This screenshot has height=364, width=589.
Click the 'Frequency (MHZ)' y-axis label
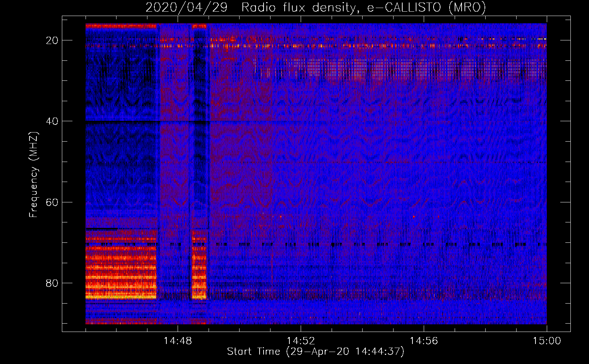tap(33, 175)
